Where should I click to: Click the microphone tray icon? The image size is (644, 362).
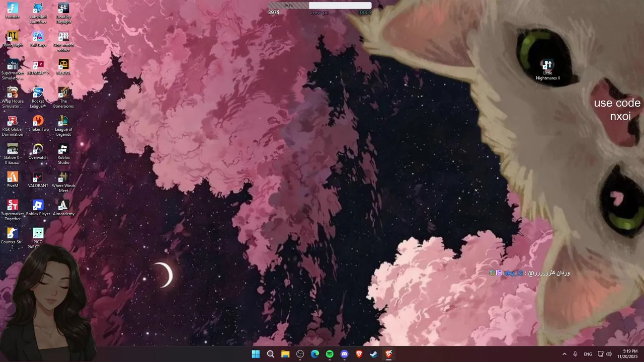point(575,354)
